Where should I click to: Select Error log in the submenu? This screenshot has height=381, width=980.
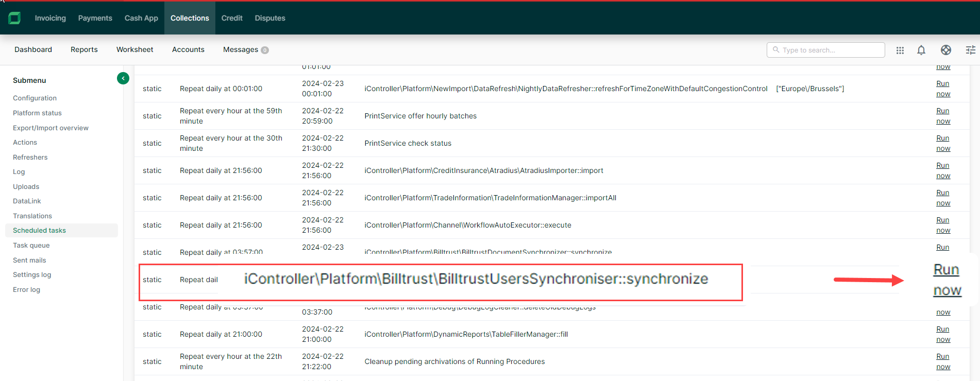tap(26, 290)
